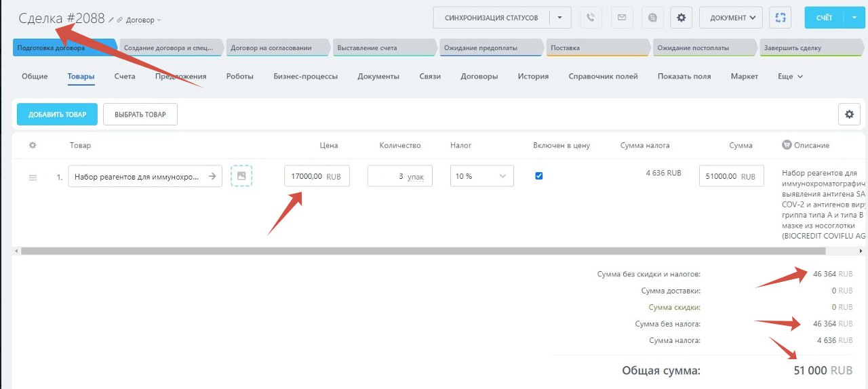Expand the Еще tab menu
This screenshot has width=868, height=389.
tap(790, 76)
